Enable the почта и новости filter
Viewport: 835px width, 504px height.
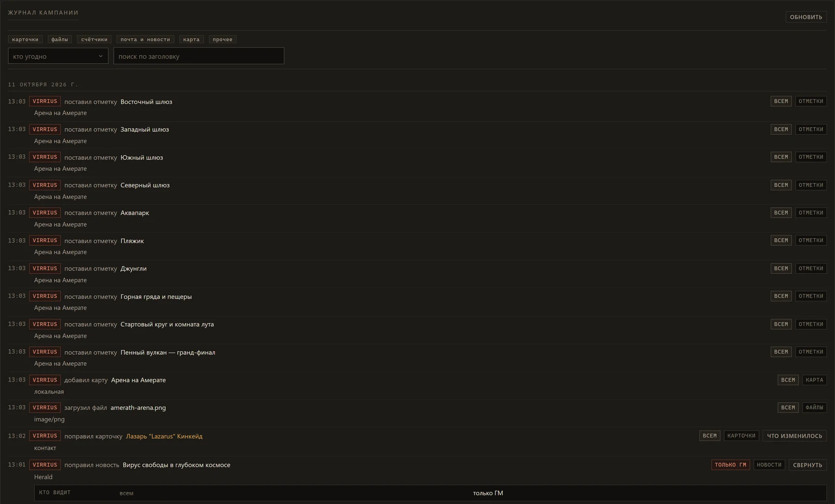pyautogui.click(x=145, y=39)
